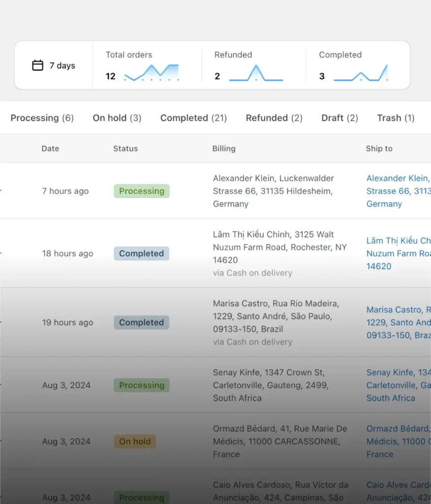
Task: Click 'via Cash on delivery' under Marisa Castro
Action: click(252, 342)
